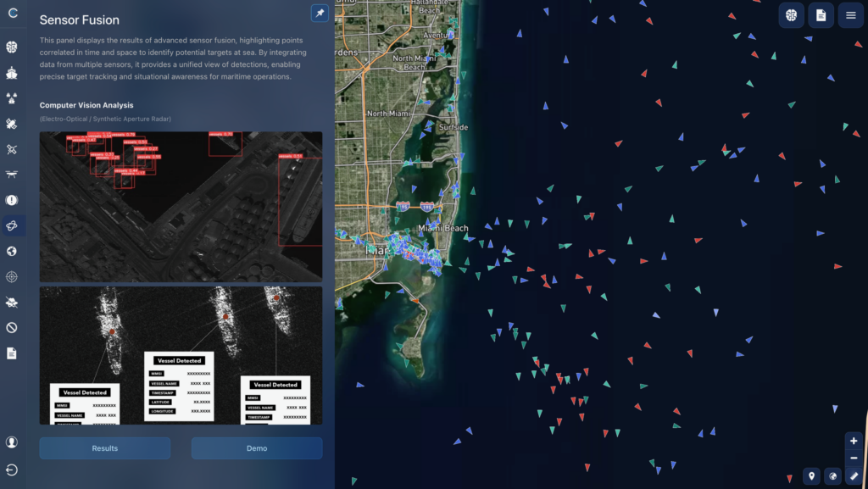This screenshot has width=868, height=489.
Task: Pin the Sensor Fusion panel
Action: (x=320, y=14)
